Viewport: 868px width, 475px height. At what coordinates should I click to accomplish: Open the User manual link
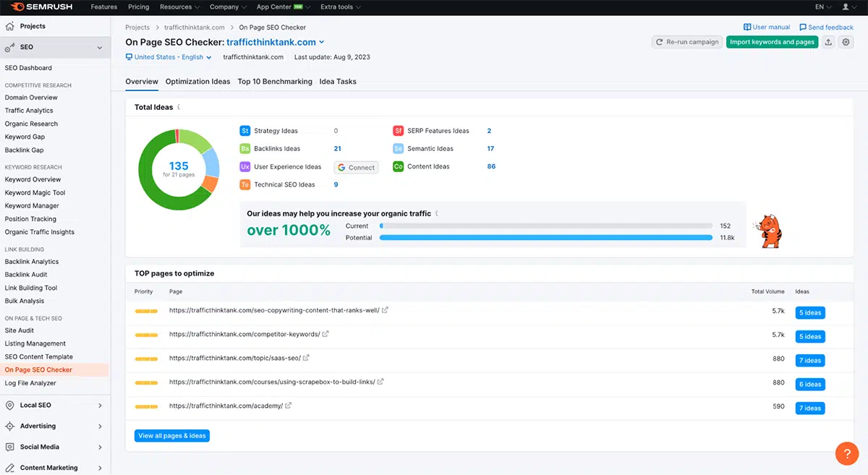coord(767,27)
